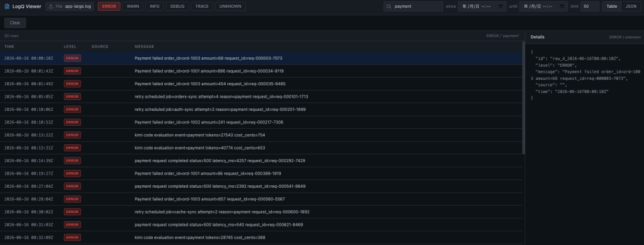
Task: Click the limit input showing 50
Action: (x=590, y=7)
